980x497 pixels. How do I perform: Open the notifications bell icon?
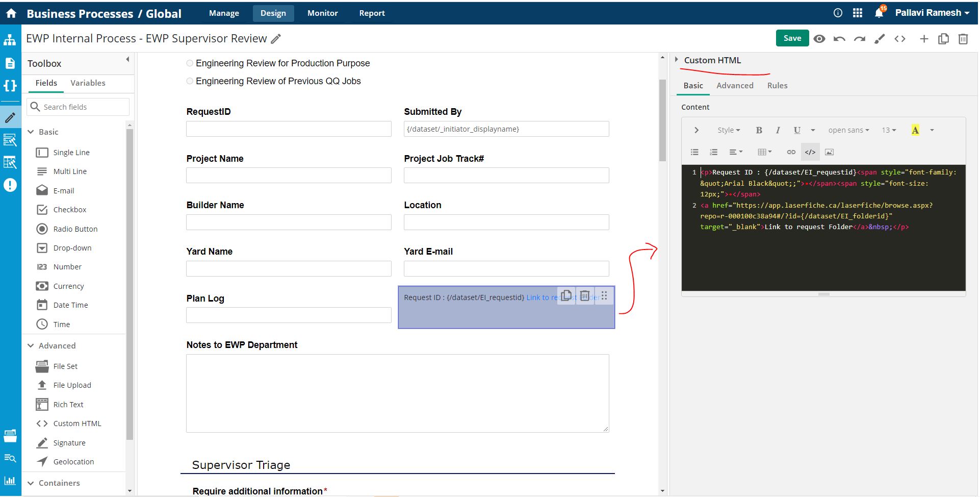[x=879, y=13]
